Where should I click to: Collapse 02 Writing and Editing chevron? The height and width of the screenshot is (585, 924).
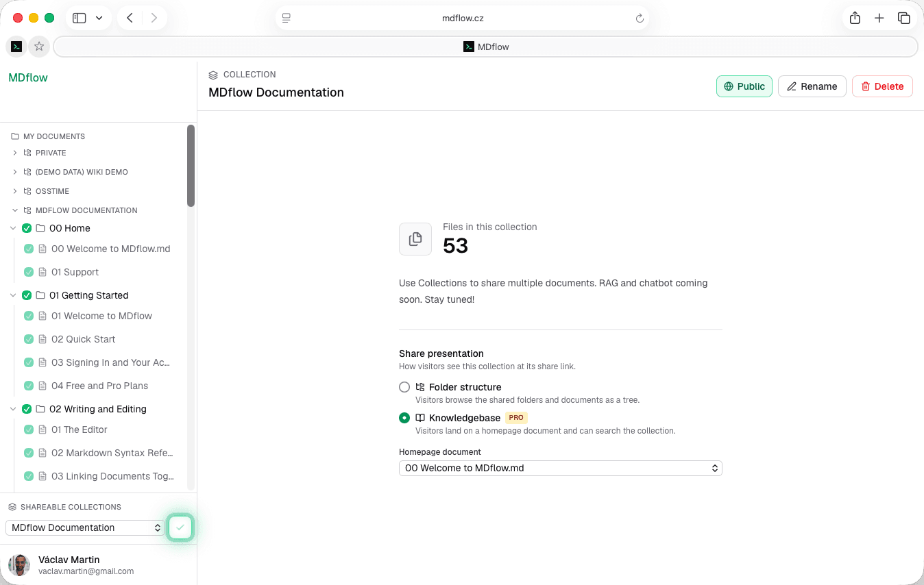(13, 409)
